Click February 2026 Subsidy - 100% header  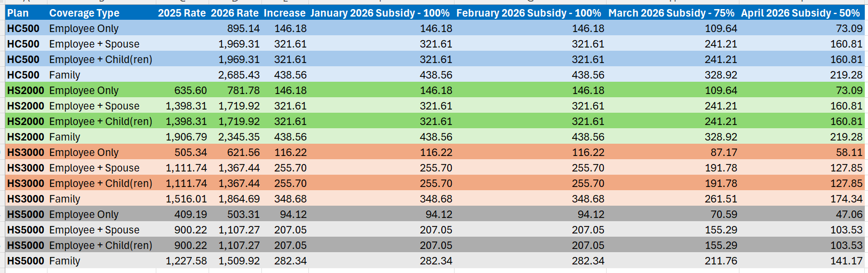point(529,13)
